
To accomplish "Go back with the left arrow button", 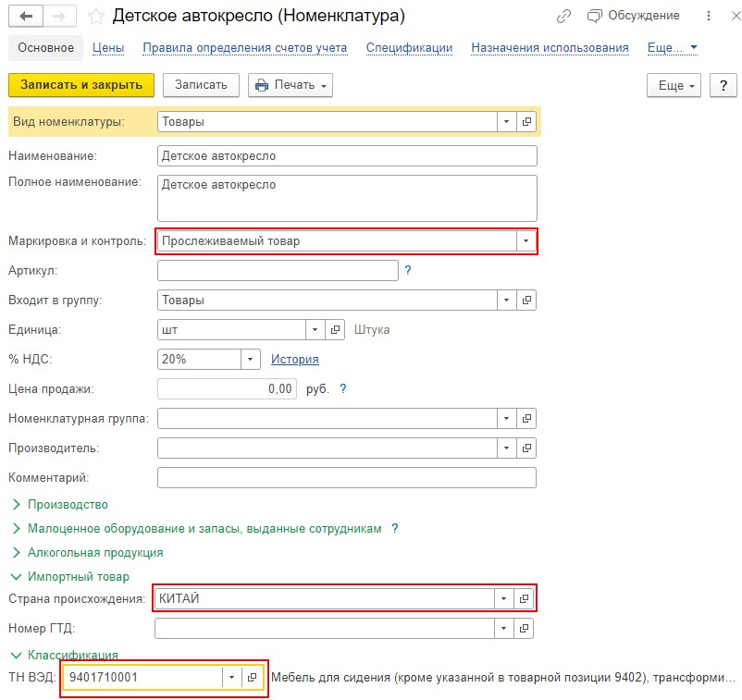I will click(26, 17).
